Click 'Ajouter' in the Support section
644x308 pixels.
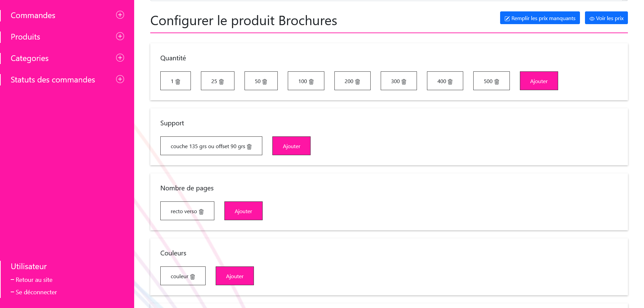291,146
